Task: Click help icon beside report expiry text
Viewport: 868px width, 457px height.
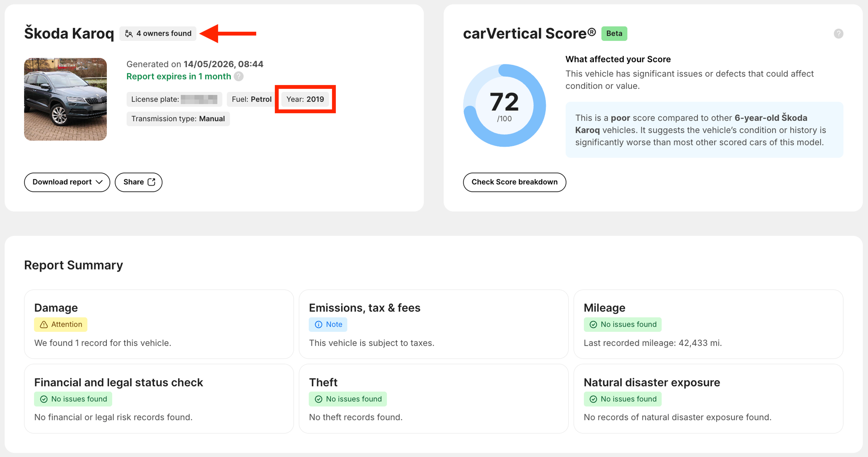Action: 238,76
